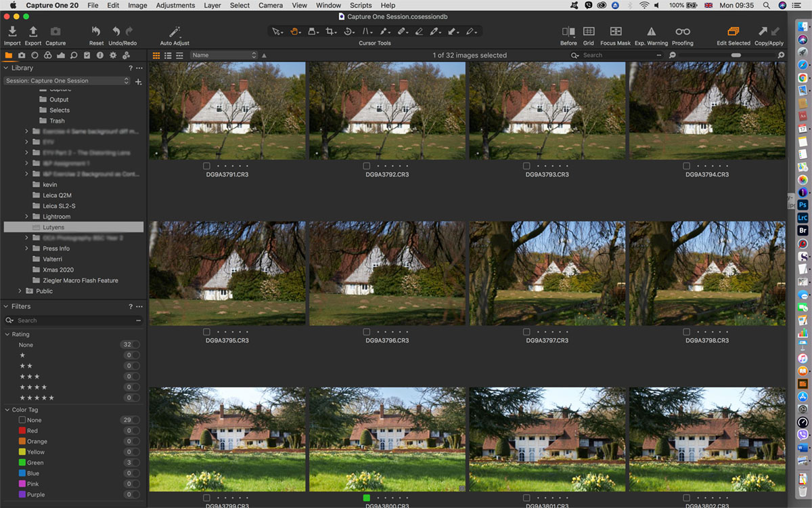Toggle the Focus Mask overlay
The height and width of the screenshot is (508, 812).
coord(615,32)
